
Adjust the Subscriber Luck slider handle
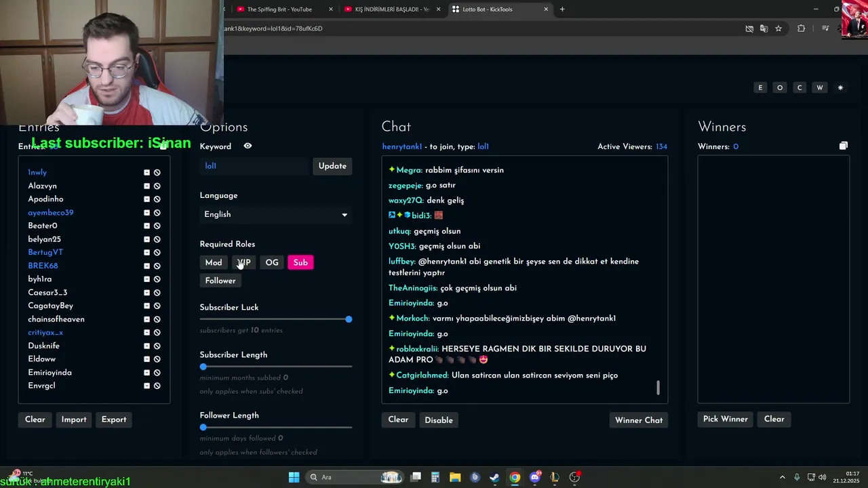coord(349,319)
